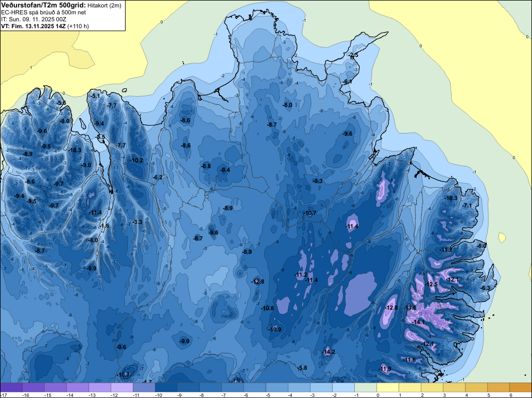Select the valid time "VT: Fim. 13.11.2025 14Z"
Screen dimensions: 532x398
[x=34, y=26]
